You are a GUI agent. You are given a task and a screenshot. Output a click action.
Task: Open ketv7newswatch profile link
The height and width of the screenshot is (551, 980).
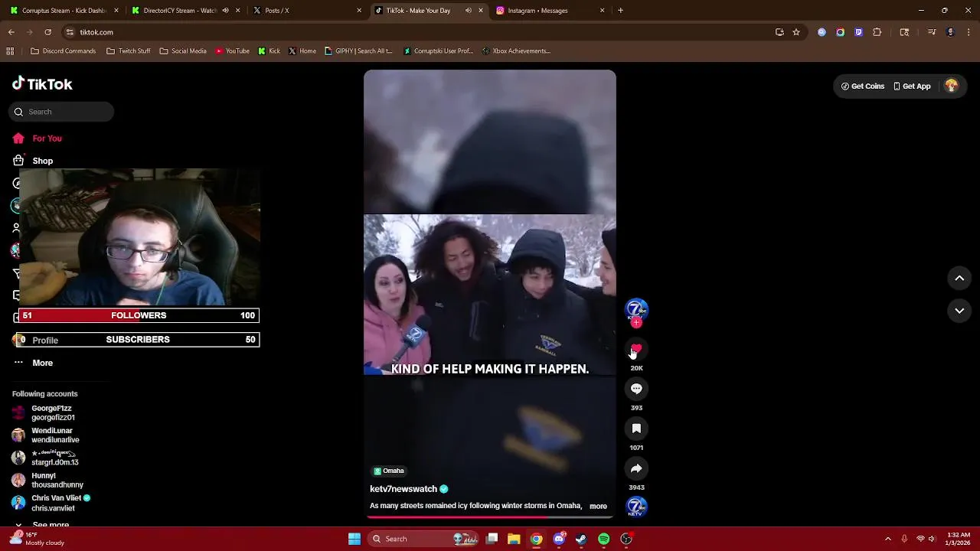point(403,489)
